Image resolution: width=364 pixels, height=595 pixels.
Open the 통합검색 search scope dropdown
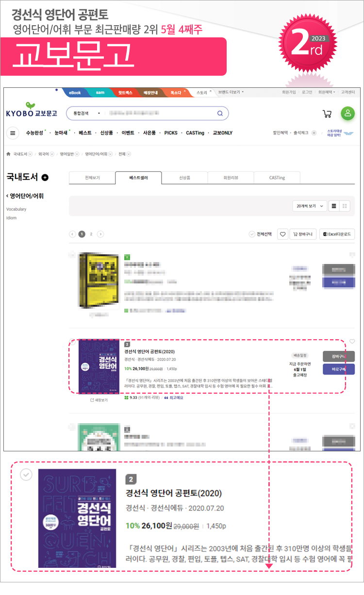86,114
